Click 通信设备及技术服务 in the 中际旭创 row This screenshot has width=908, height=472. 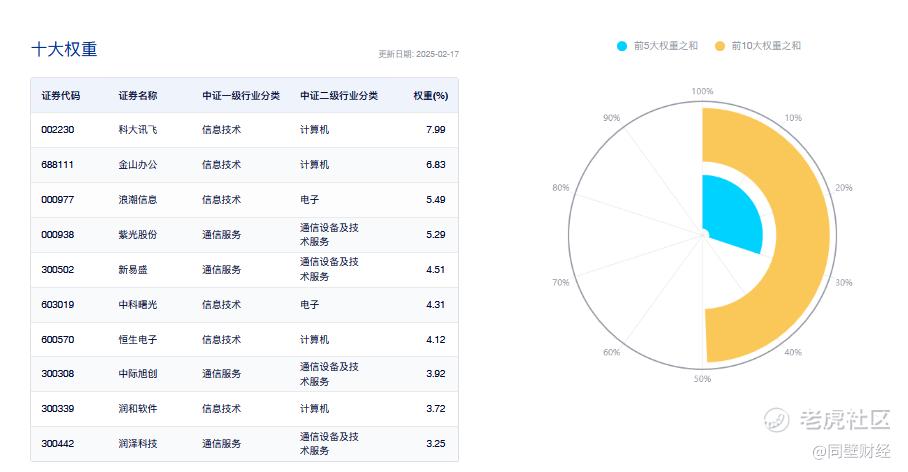coord(329,374)
